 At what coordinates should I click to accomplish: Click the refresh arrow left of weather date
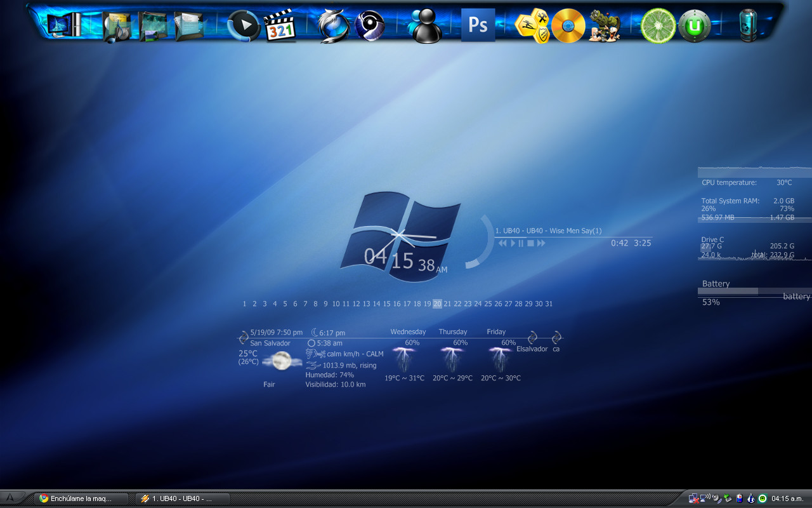coord(243,337)
